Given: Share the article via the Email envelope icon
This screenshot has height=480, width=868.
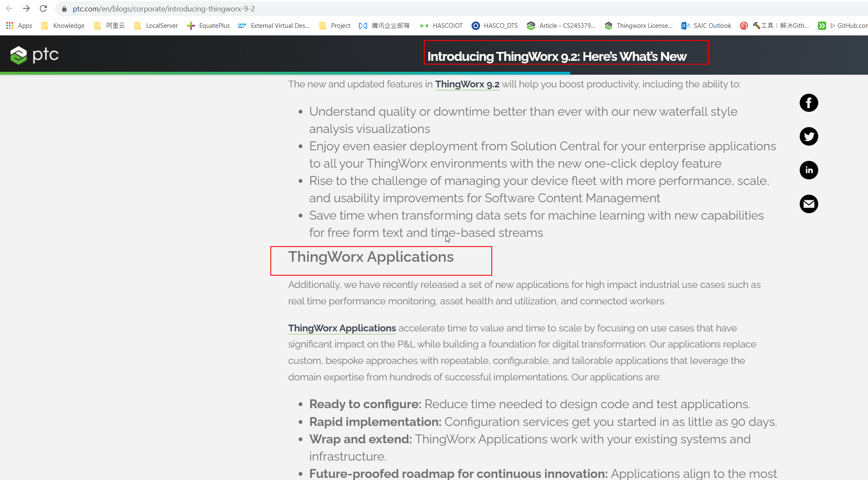Looking at the screenshot, I should click(x=809, y=204).
